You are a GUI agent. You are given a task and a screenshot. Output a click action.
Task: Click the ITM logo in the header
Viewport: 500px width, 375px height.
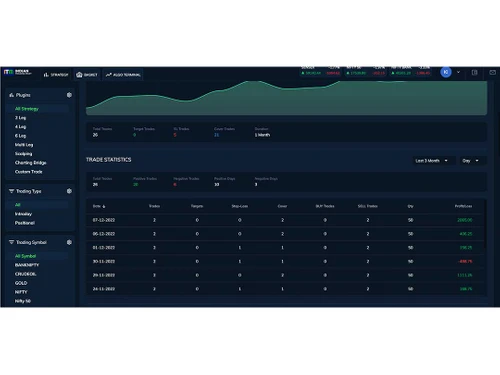click(17, 72)
